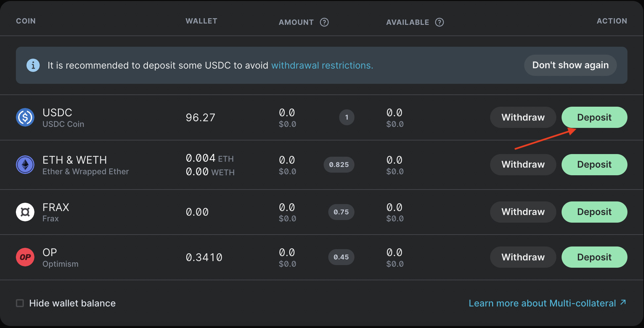Click the USDC wallet balance 96.27

201,118
